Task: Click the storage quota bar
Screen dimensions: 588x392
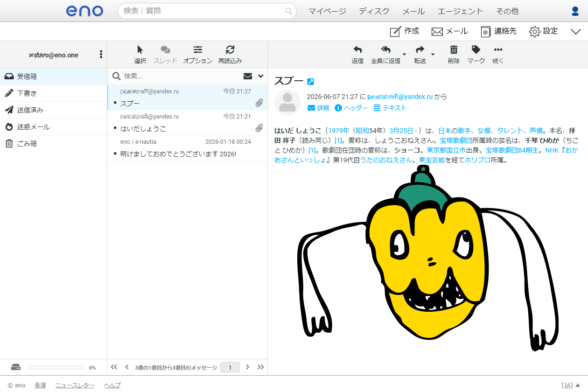Action: coord(56,368)
